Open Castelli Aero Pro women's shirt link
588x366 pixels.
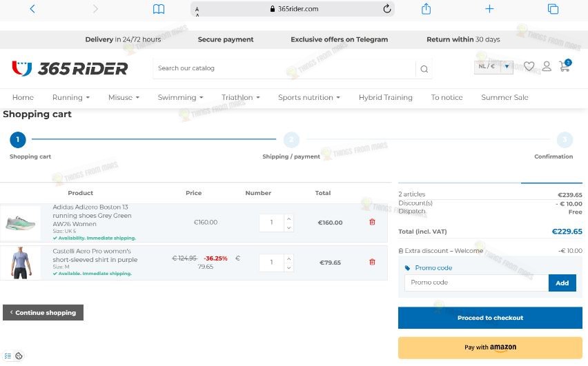pyautogui.click(x=95, y=255)
